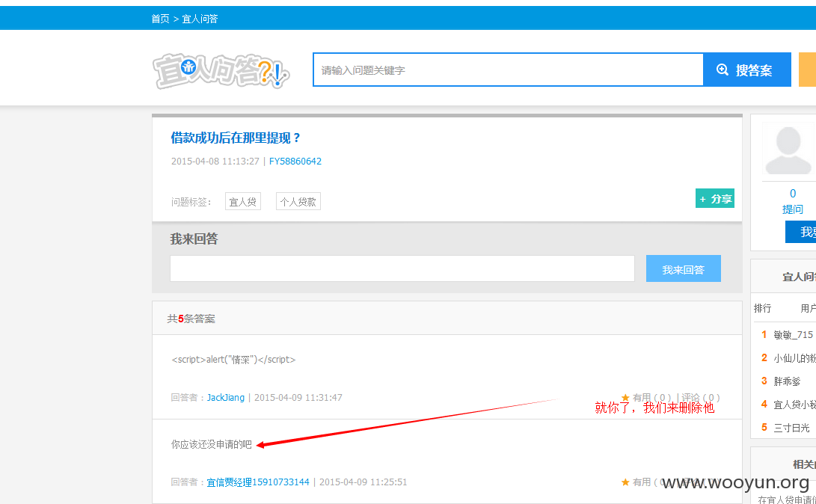Submit with the blue 我来回答 button
Viewport: 816px width, 504px height.
pyautogui.click(x=684, y=268)
